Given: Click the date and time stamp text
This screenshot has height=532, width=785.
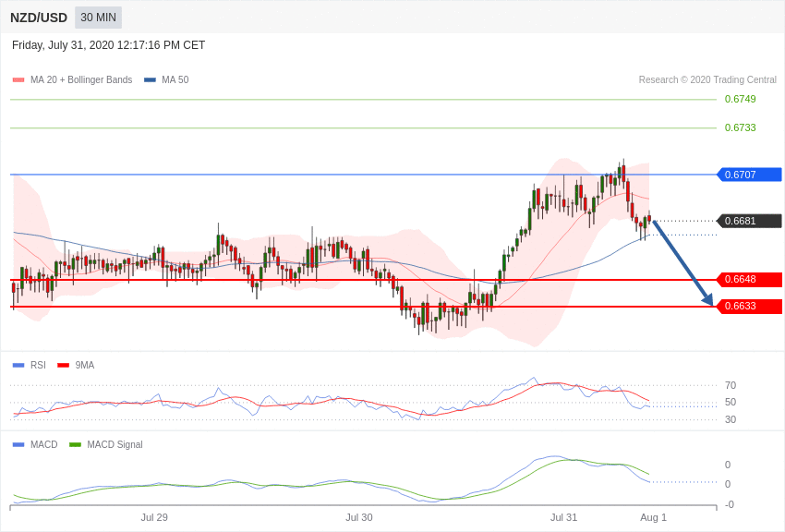Looking at the screenshot, I should click(x=109, y=45).
